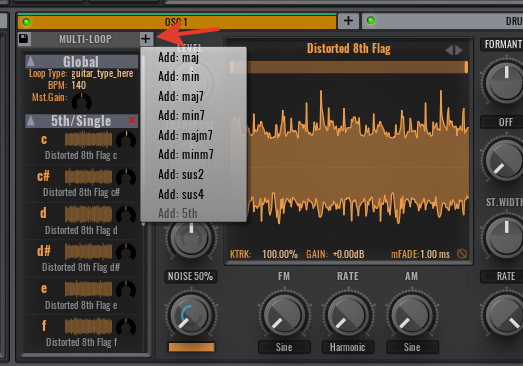523x366 pixels.
Task: Toggle the circle-slash icon beside mFADE
Action: point(462,254)
